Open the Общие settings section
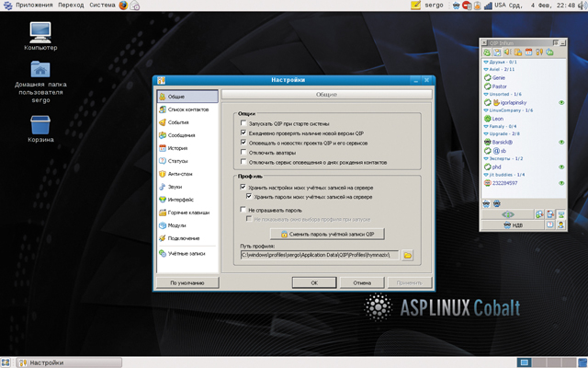This screenshot has width=588, height=368. pyautogui.click(x=187, y=96)
